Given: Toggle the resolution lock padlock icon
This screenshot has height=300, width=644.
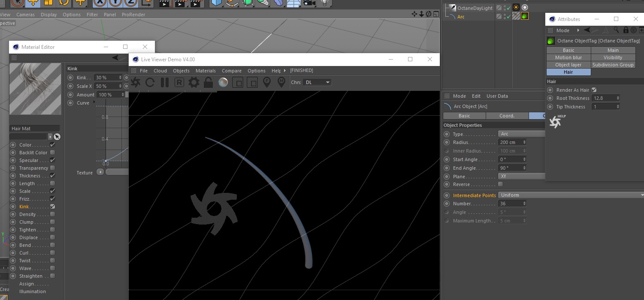Looking at the screenshot, I should click(209, 82).
